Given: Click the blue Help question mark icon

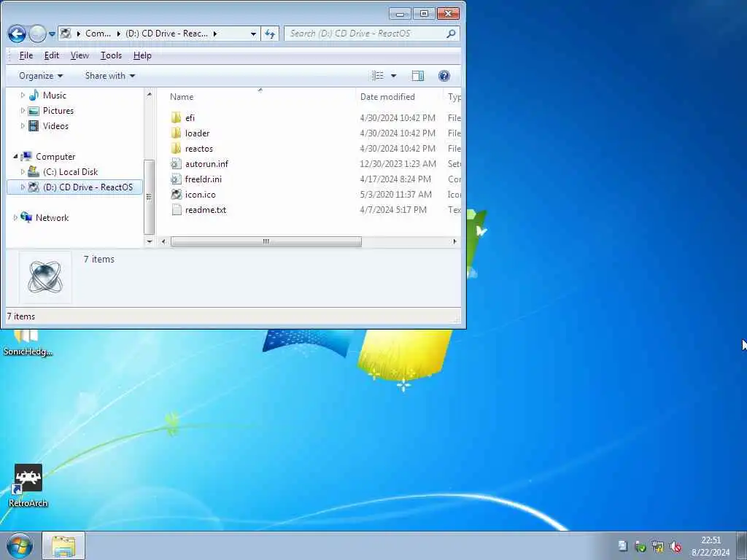Looking at the screenshot, I should click(444, 76).
